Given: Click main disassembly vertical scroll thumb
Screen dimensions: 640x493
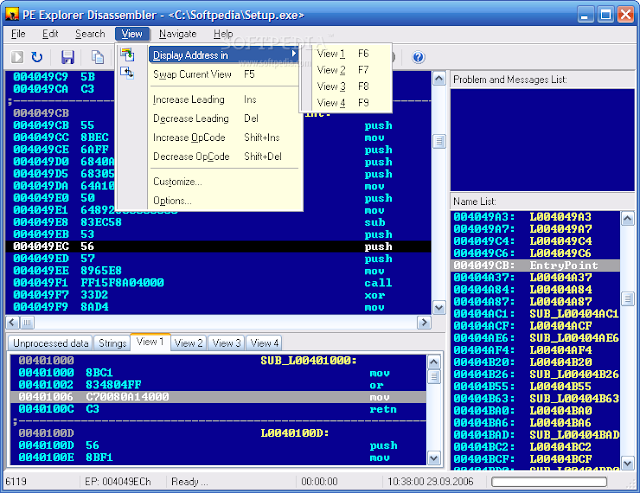Looking at the screenshot, I should 439,142.
